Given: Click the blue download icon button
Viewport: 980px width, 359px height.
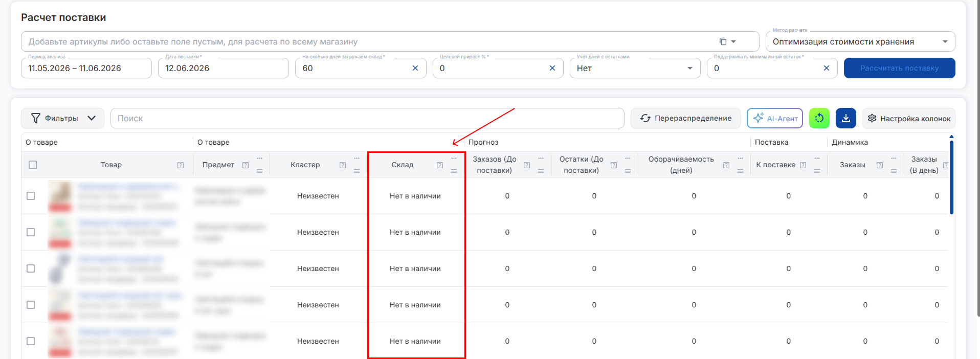Looking at the screenshot, I should [x=846, y=118].
